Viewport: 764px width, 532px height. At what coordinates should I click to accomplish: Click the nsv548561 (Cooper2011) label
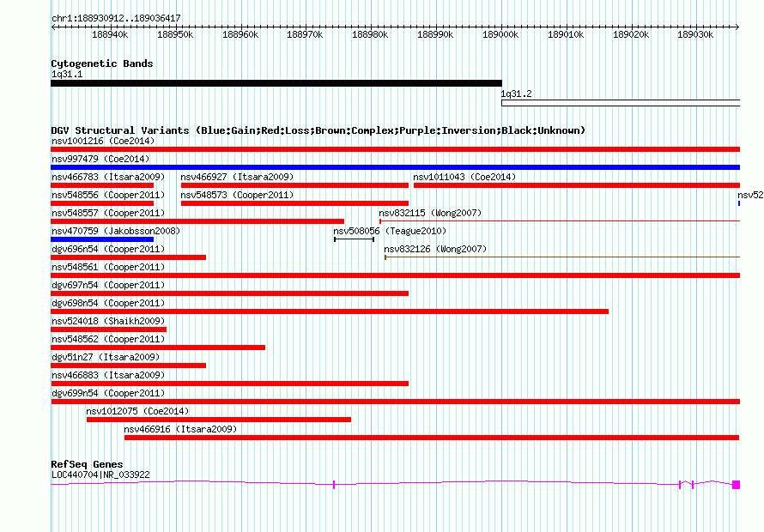pyautogui.click(x=108, y=267)
